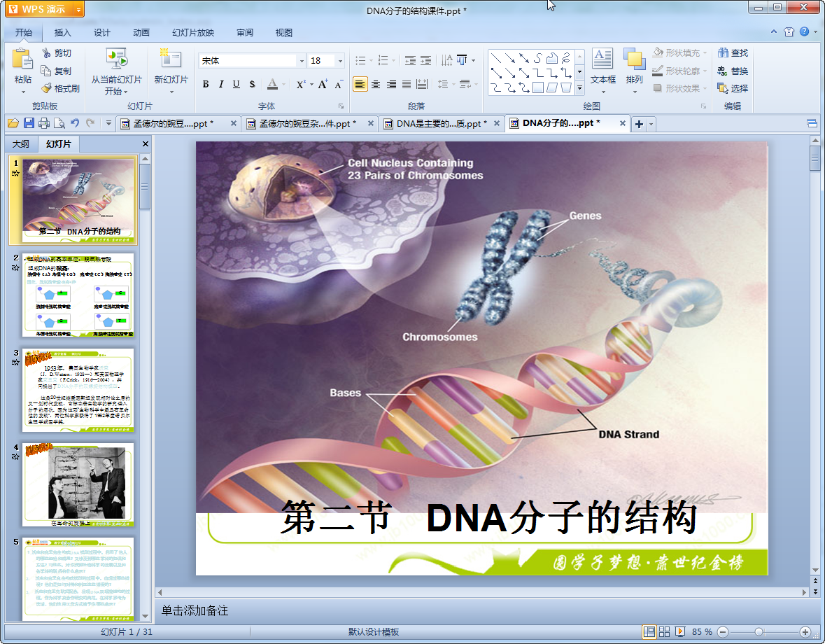Open the 新幻灯片 new slide dropdown
Screen dimensions: 825x644
(x=171, y=92)
